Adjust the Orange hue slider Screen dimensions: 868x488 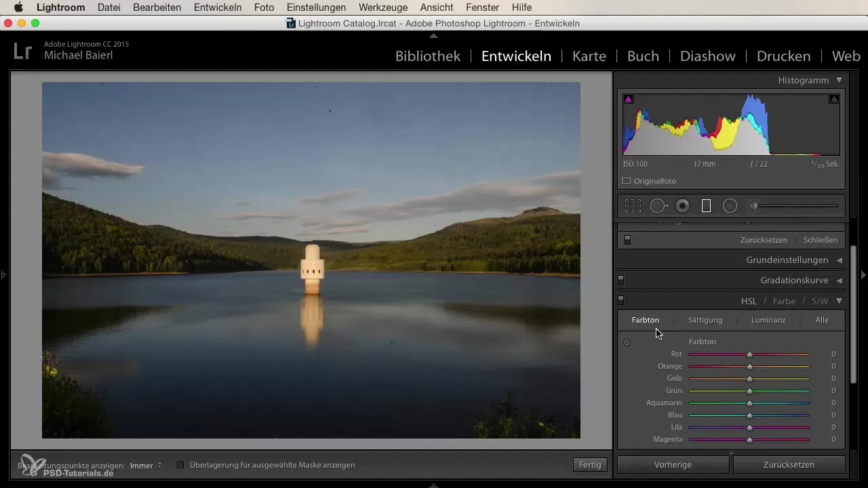click(x=749, y=367)
